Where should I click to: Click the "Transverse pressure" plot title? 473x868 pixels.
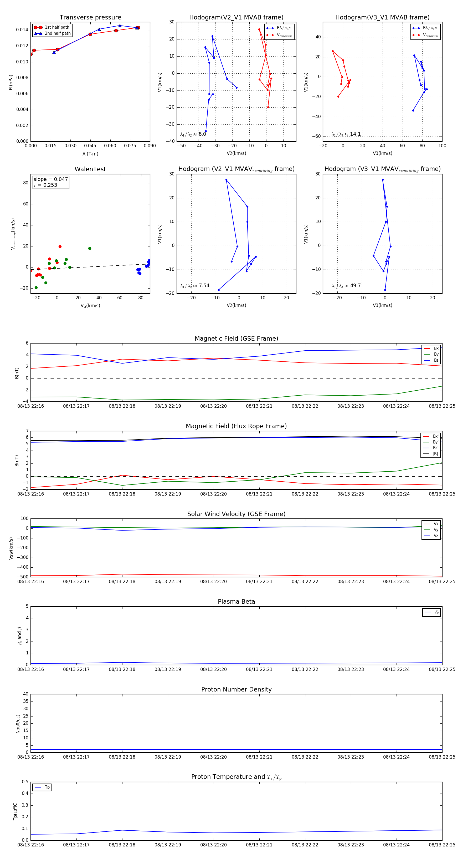pyautogui.click(x=90, y=18)
